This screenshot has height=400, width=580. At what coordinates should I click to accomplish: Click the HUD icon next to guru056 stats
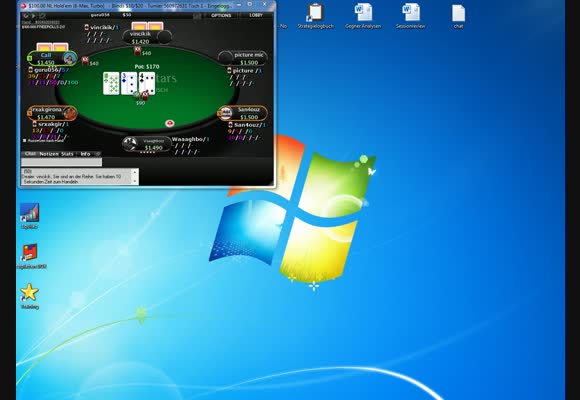click(x=30, y=70)
